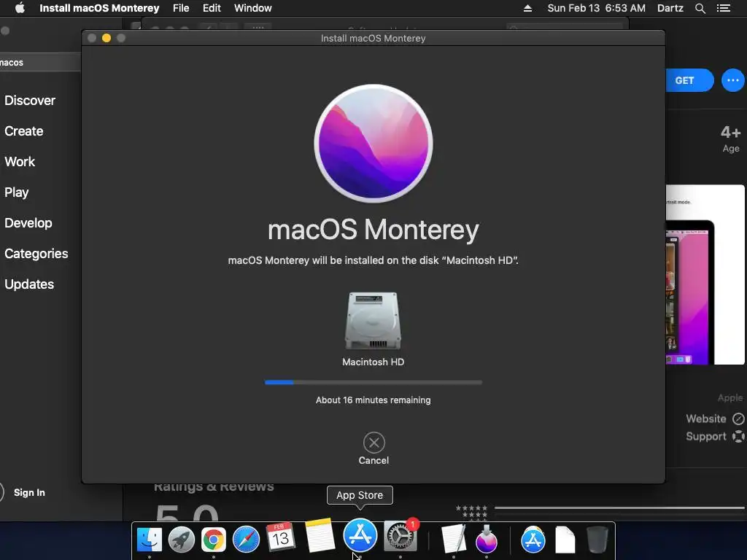The height and width of the screenshot is (560, 747).
Task: Open the highlighted App Store Dock icon
Action: coord(360,535)
